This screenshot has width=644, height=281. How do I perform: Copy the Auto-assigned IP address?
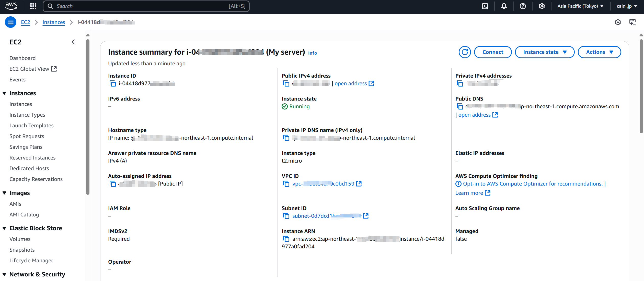pos(113,184)
